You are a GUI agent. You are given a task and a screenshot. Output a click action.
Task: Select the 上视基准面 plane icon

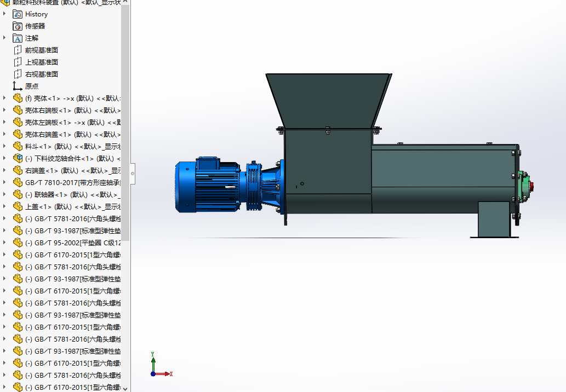click(18, 62)
